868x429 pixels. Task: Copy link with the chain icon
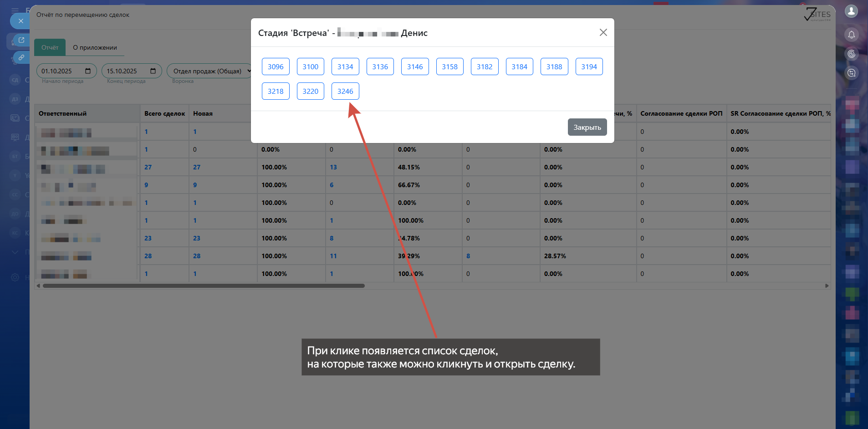[21, 57]
